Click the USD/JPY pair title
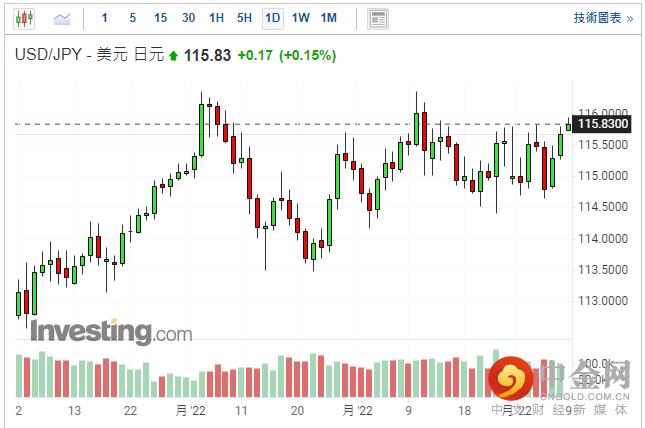This screenshot has height=428, width=645. coord(47,55)
